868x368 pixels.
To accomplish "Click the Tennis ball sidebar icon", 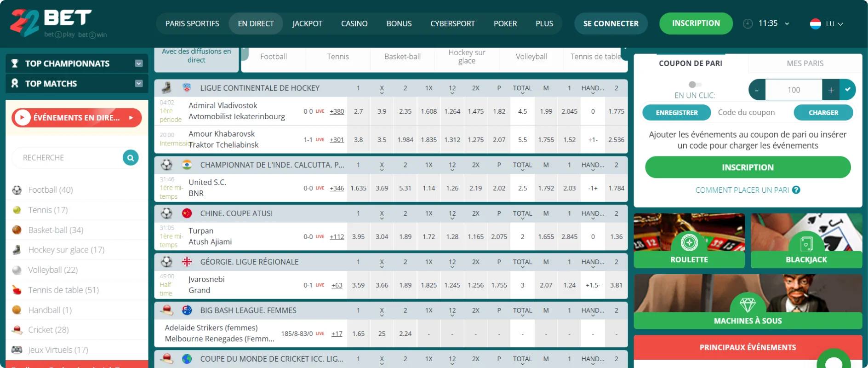I will pyautogui.click(x=17, y=210).
